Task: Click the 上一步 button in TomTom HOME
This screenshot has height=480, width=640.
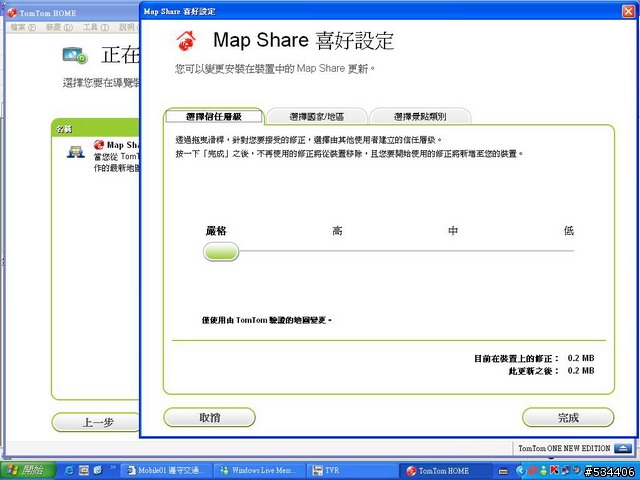Action: (97, 422)
